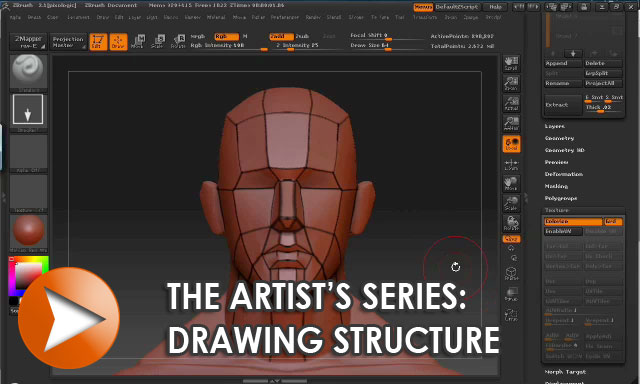Expand the Deformation section

(x=564, y=174)
